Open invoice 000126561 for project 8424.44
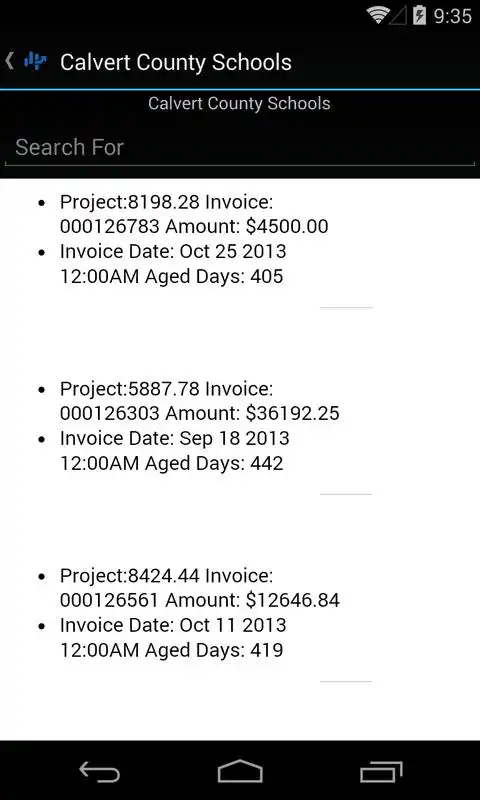The width and height of the screenshot is (480, 800). 199,588
